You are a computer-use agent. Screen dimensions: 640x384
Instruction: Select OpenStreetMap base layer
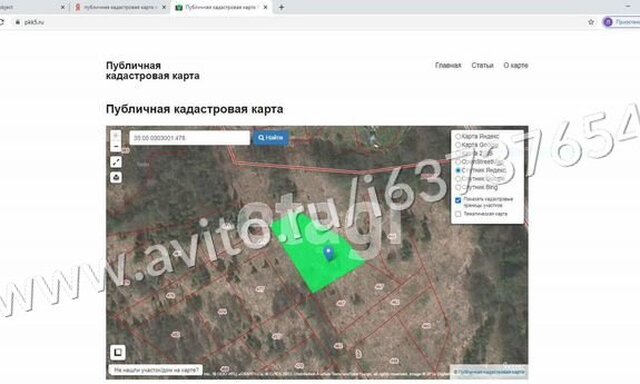click(x=458, y=162)
